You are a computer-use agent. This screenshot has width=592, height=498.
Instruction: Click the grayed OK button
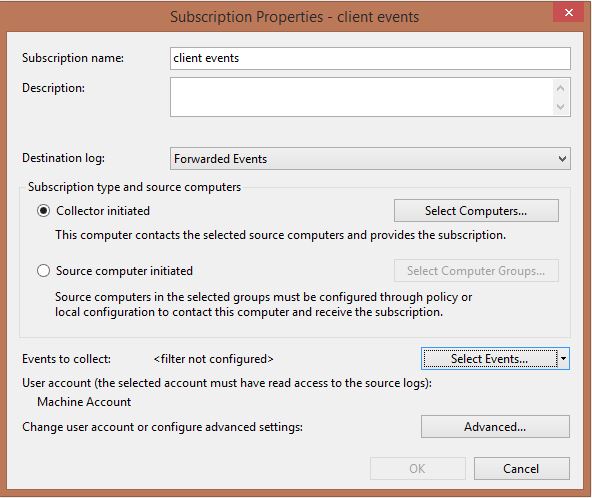[418, 469]
